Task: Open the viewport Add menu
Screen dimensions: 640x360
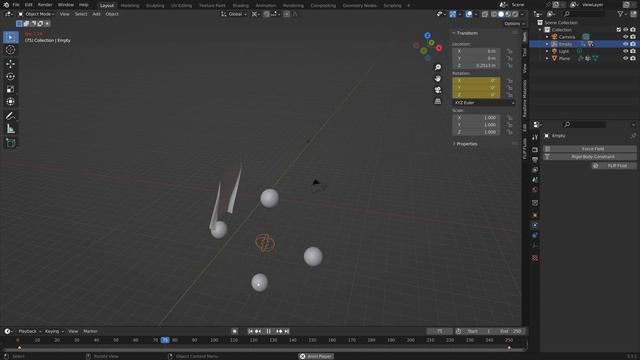Action: coord(96,14)
